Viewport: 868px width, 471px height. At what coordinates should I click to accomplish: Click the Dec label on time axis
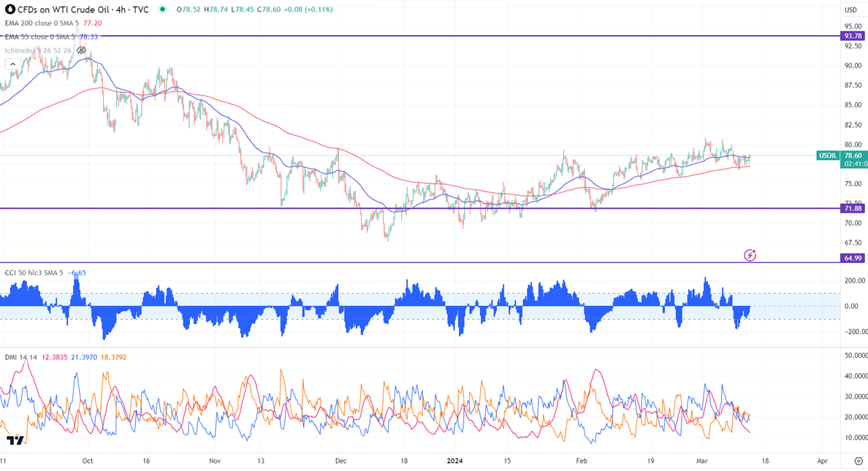pos(341,461)
